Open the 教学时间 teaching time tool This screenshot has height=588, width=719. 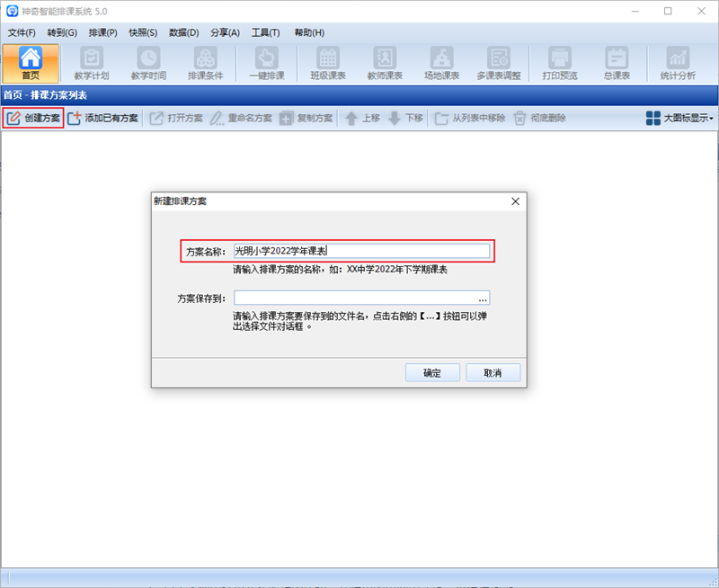(x=148, y=63)
